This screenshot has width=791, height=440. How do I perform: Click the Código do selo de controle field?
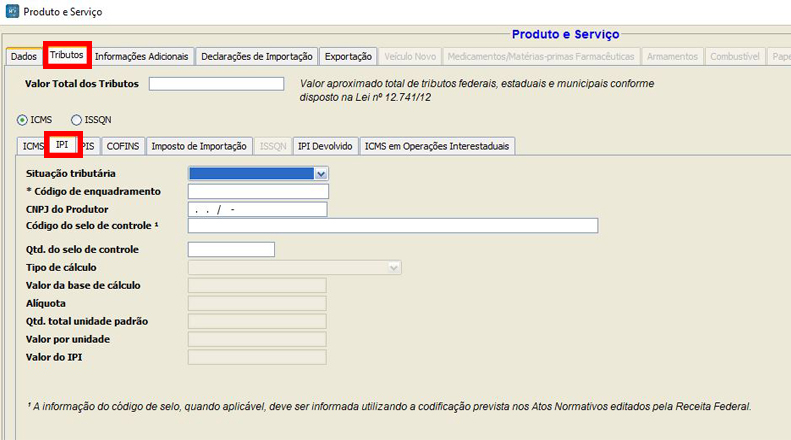coord(393,226)
